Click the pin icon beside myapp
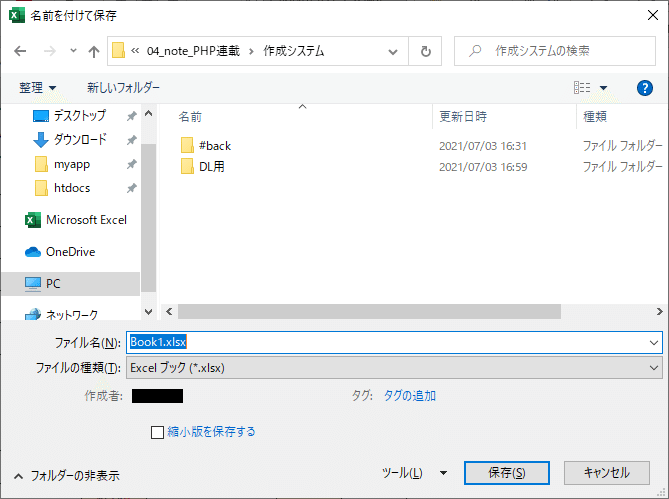Viewport: 669px width, 499px height. (131, 164)
